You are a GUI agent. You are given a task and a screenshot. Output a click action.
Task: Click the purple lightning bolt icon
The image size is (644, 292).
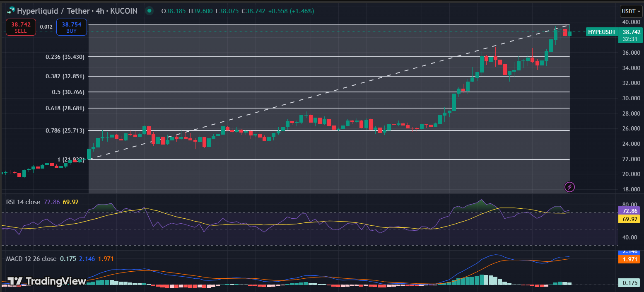pos(569,187)
